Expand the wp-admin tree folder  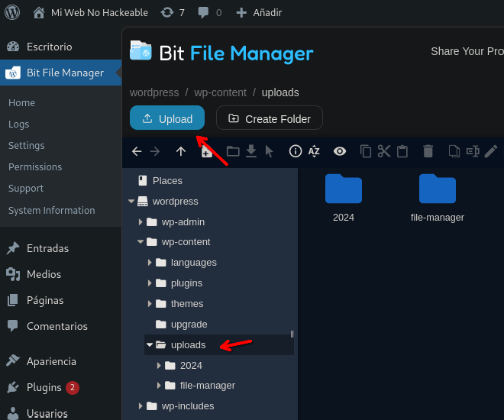[x=141, y=222]
